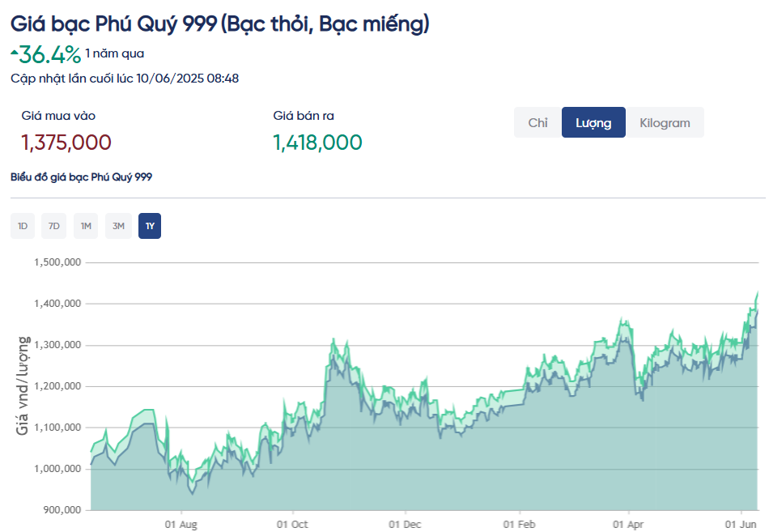Screen dimensions: 769x532
Task: Click the Biểu đồ giá bạc Phú Quý 999 label
Action: [x=81, y=177]
